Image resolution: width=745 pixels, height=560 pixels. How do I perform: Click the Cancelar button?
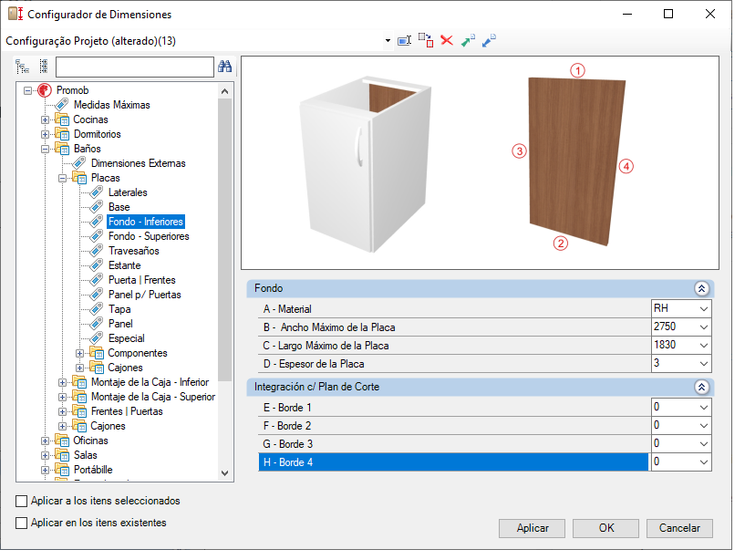(679, 528)
